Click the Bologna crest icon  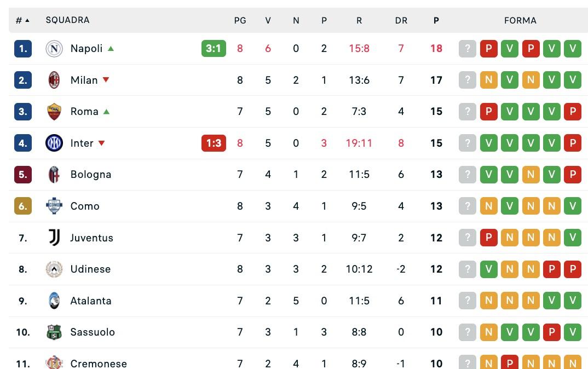[x=54, y=175]
